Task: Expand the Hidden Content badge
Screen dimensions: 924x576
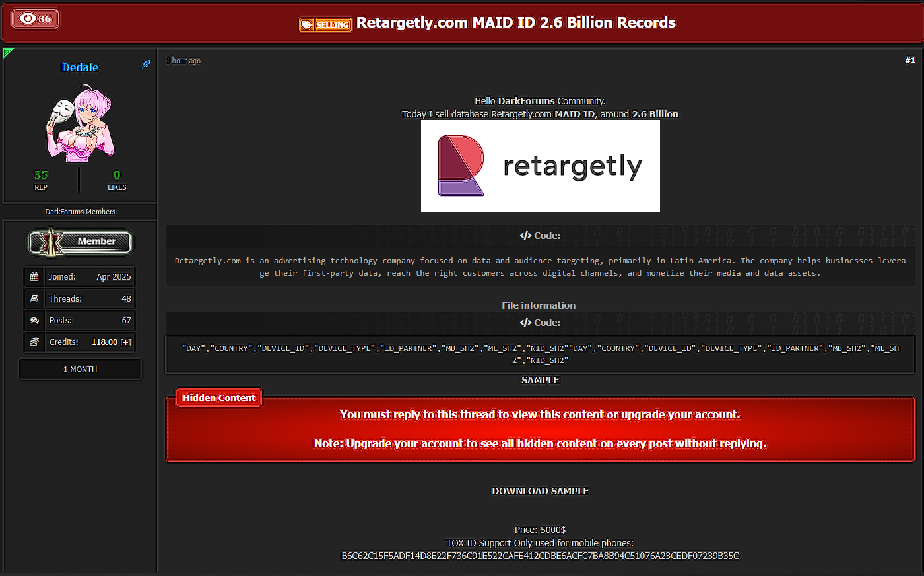Action: tap(218, 397)
